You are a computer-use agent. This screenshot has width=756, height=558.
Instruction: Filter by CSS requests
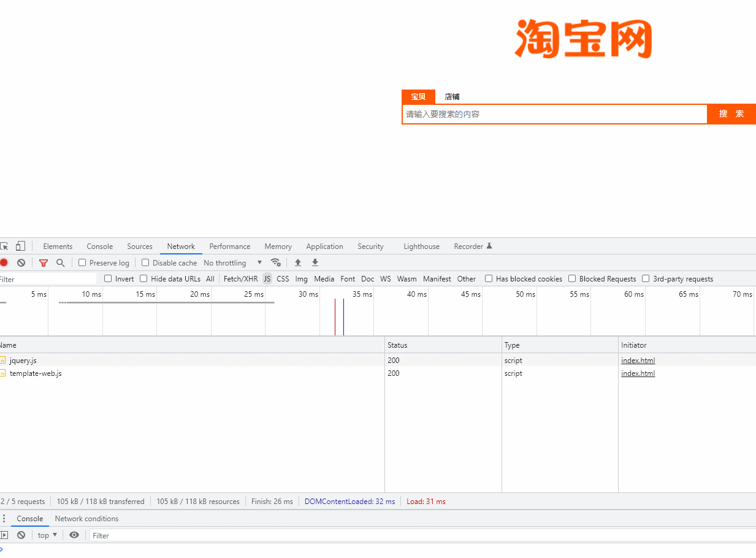click(x=283, y=279)
